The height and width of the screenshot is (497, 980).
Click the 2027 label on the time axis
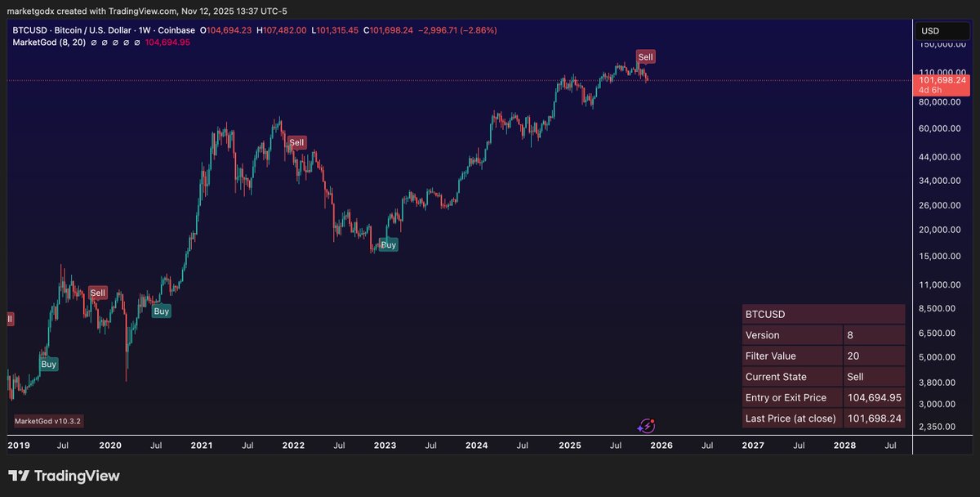753,446
